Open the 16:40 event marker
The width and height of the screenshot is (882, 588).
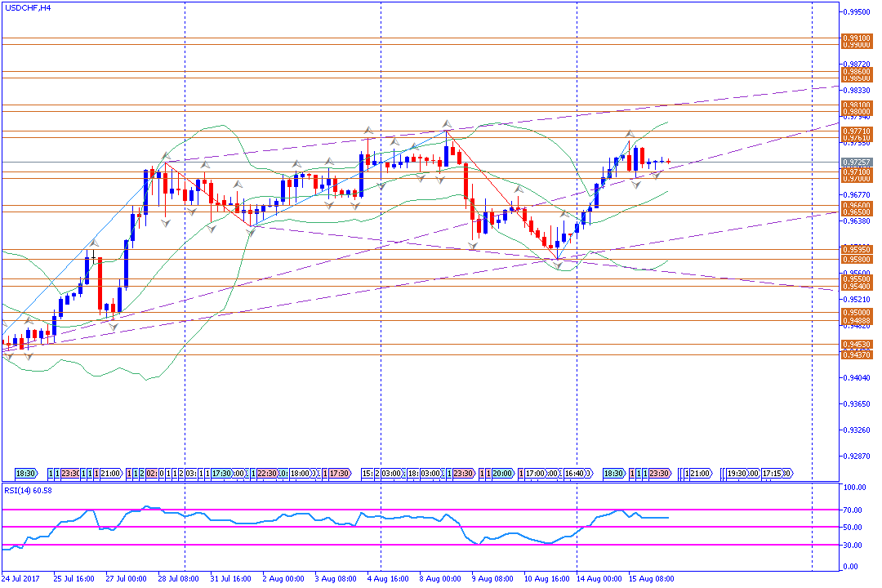(x=575, y=473)
